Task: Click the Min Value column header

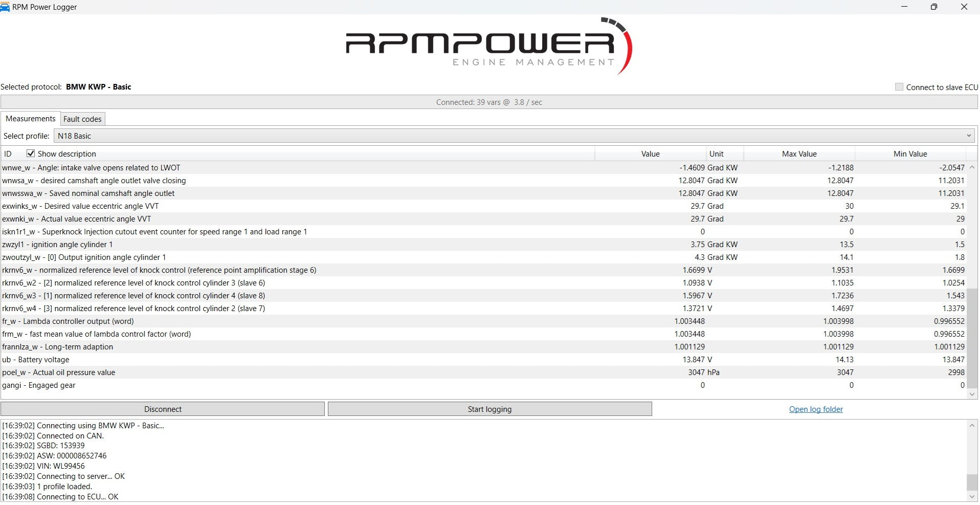Action: (910, 154)
